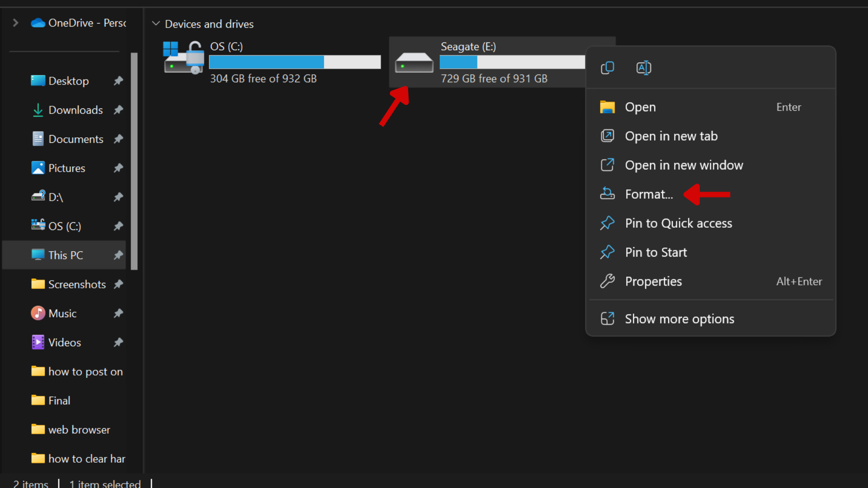Viewport: 868px width, 488px height.
Task: Click the OneDrive cloud icon
Action: coord(38,23)
